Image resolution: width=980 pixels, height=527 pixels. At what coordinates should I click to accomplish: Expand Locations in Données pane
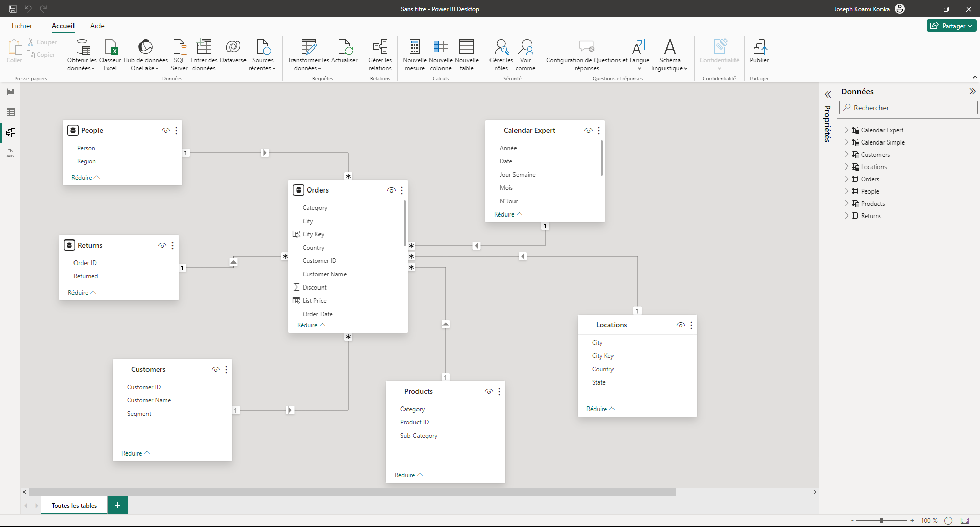[847, 166]
